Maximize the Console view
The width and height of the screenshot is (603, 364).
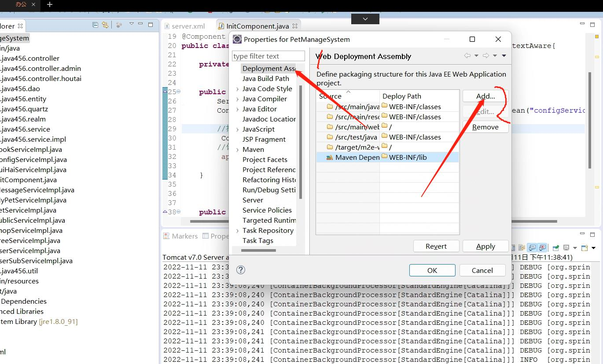[x=592, y=234]
